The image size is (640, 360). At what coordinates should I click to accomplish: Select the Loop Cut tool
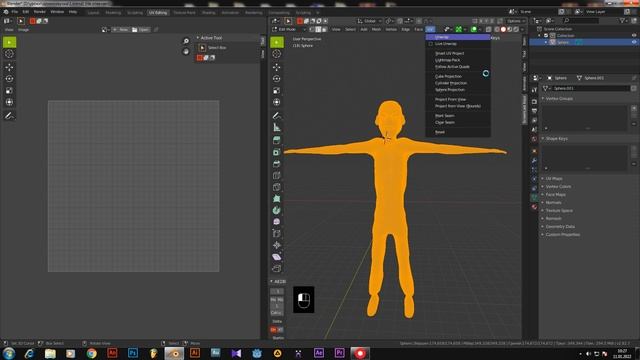point(277,176)
